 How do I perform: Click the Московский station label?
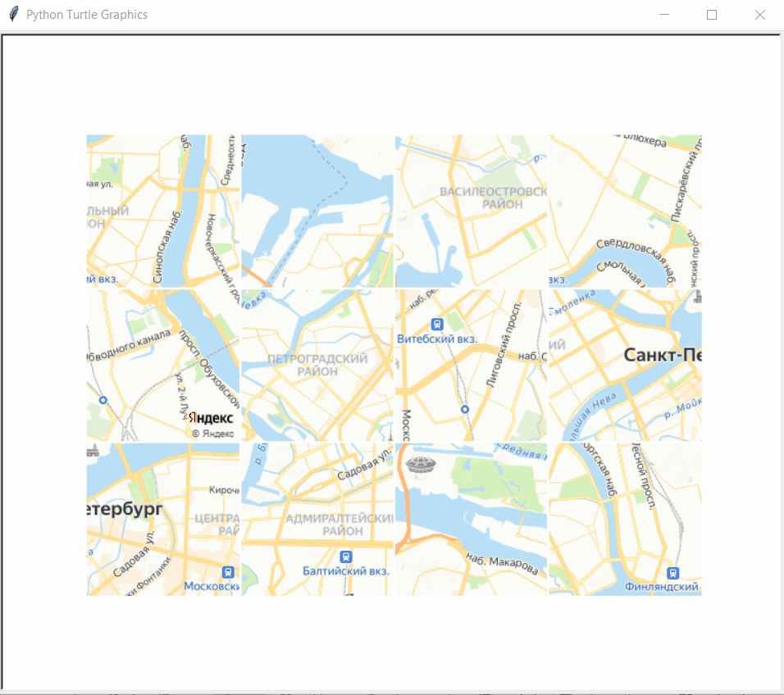click(x=212, y=586)
